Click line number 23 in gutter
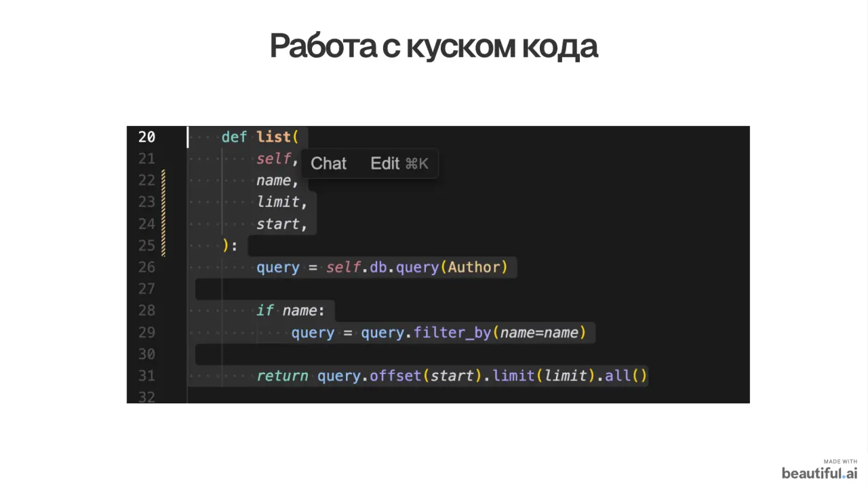This screenshot has height=488, width=868. coord(146,202)
